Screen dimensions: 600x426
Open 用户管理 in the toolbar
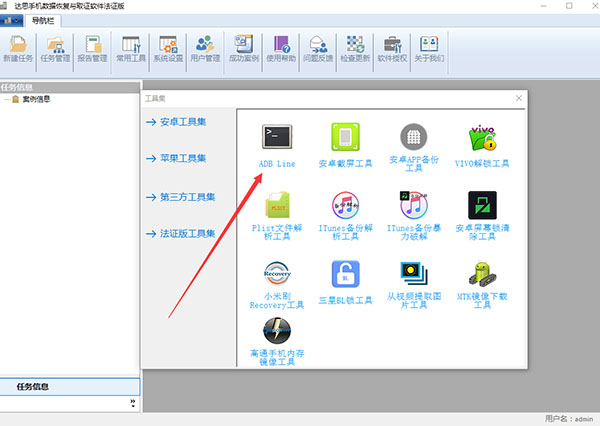coord(205,49)
